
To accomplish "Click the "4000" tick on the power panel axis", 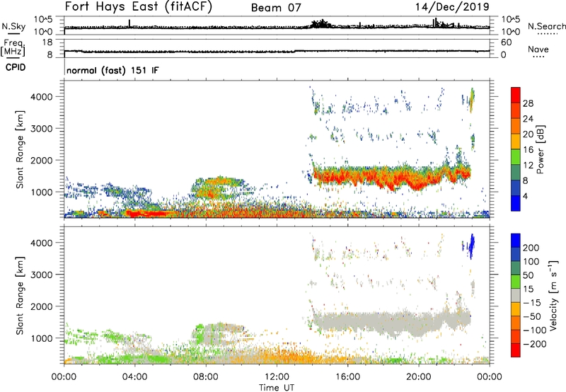I will [x=41, y=97].
